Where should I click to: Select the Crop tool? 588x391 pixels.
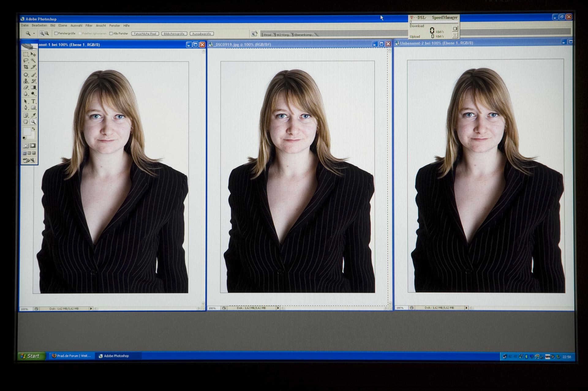click(26, 67)
